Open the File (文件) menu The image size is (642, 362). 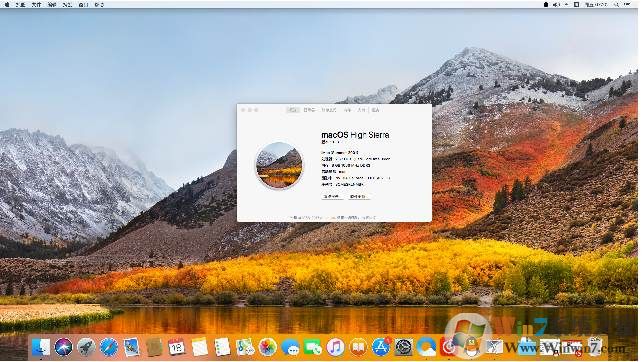point(36,5)
